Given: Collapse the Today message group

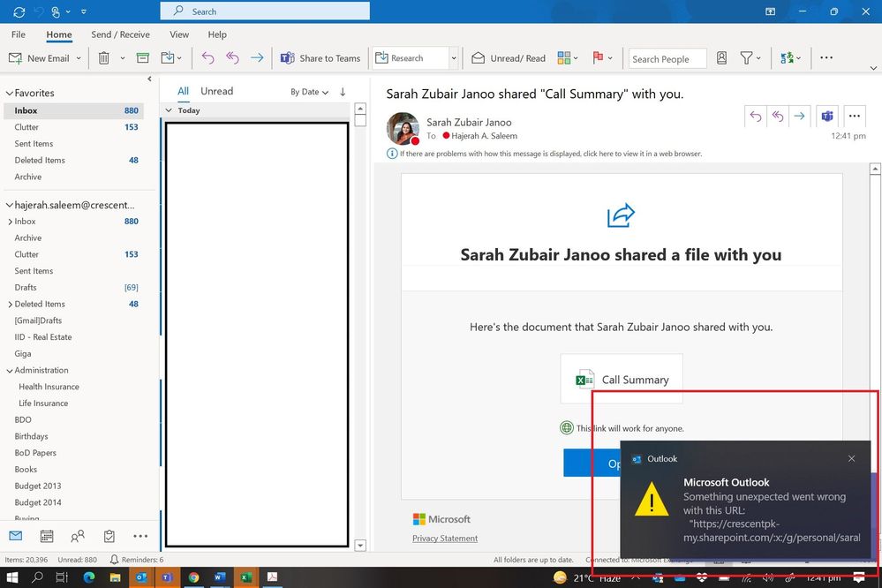Looking at the screenshot, I should [168, 110].
